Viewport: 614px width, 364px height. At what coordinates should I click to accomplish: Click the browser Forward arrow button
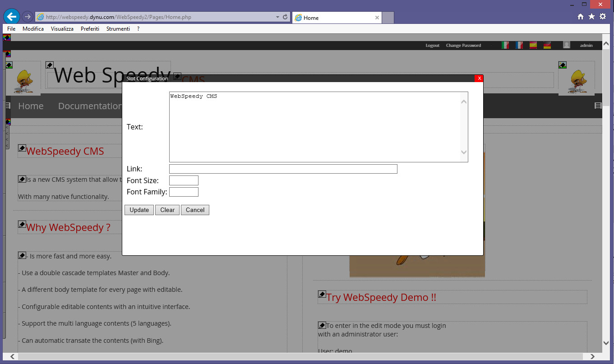(x=27, y=17)
